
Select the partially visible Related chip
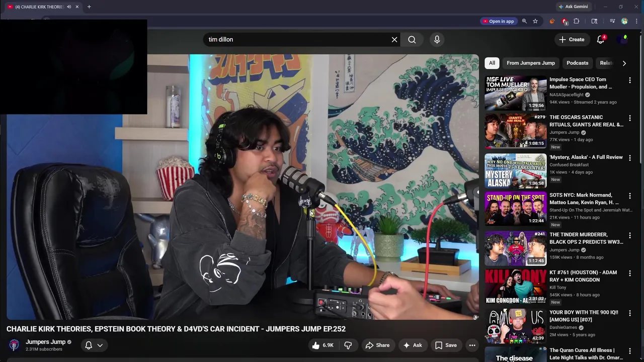(606, 63)
